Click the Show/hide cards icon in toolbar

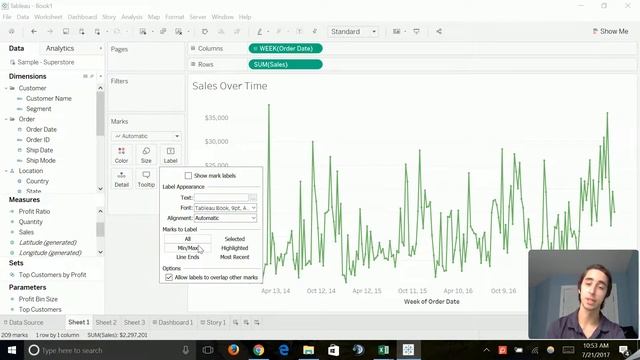pyautogui.click(x=396, y=31)
